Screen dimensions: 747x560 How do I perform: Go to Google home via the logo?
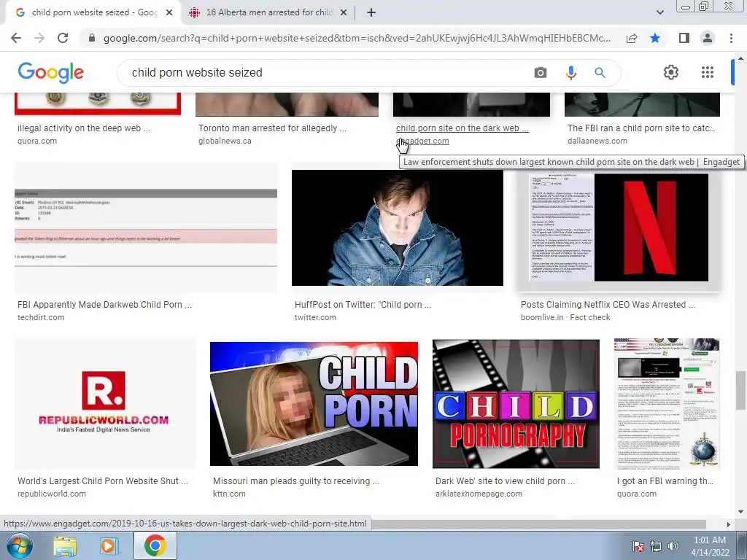50,72
